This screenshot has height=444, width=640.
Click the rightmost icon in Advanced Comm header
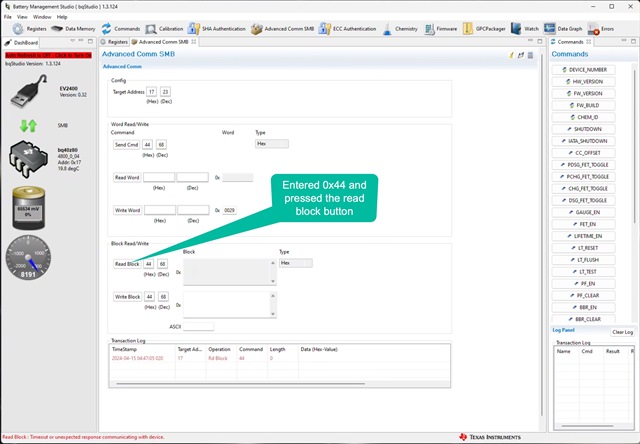tap(530, 55)
